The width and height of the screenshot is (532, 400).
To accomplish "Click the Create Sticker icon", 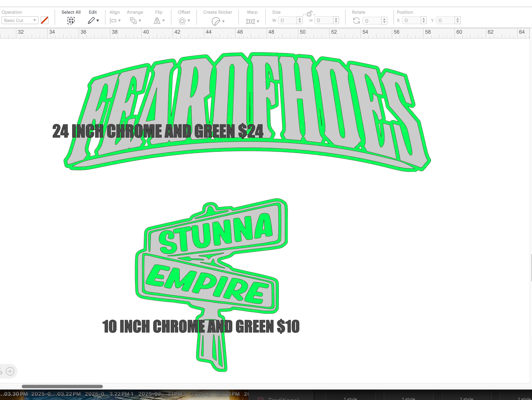I will pyautogui.click(x=216, y=21).
